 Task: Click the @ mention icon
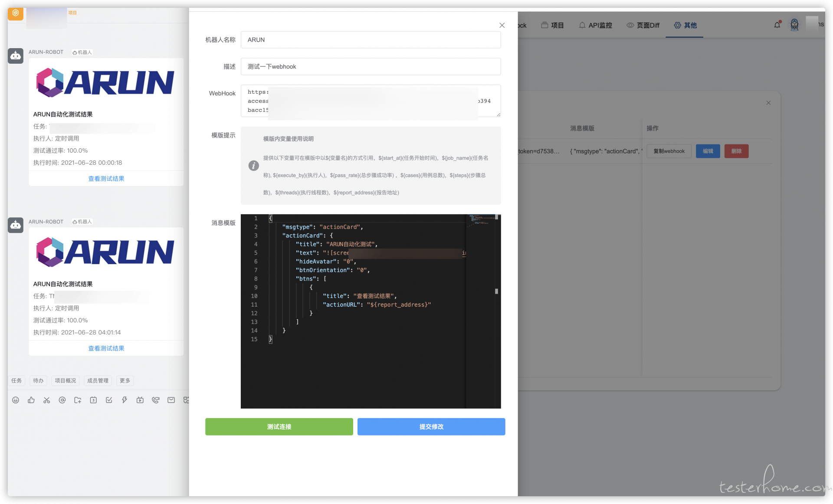pos(62,400)
